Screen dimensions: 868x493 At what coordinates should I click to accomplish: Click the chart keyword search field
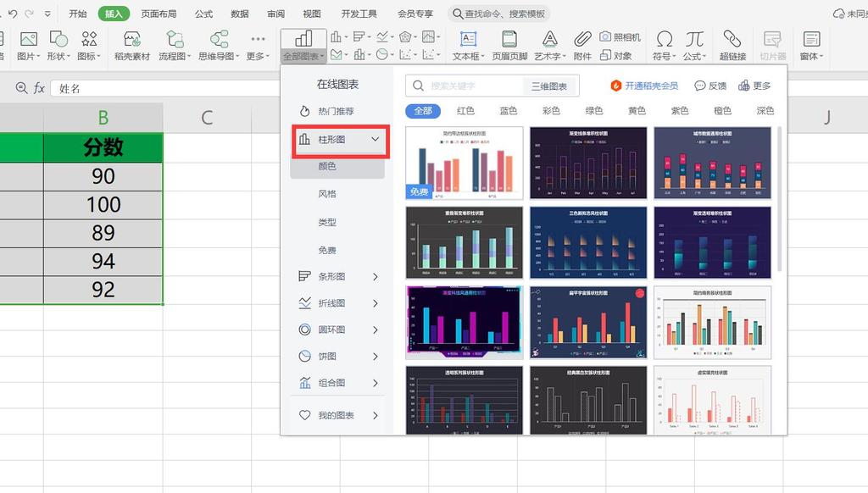465,86
